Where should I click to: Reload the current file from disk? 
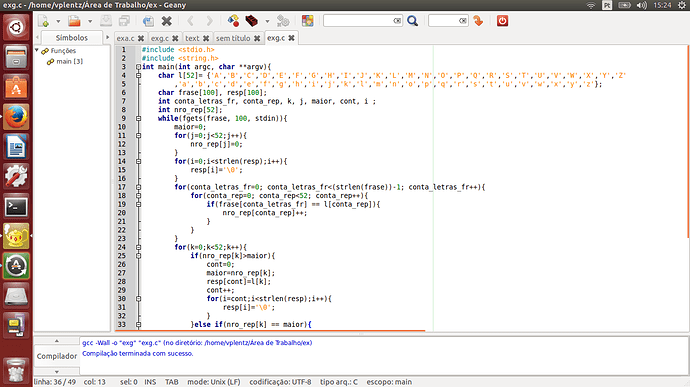[x=148, y=21]
